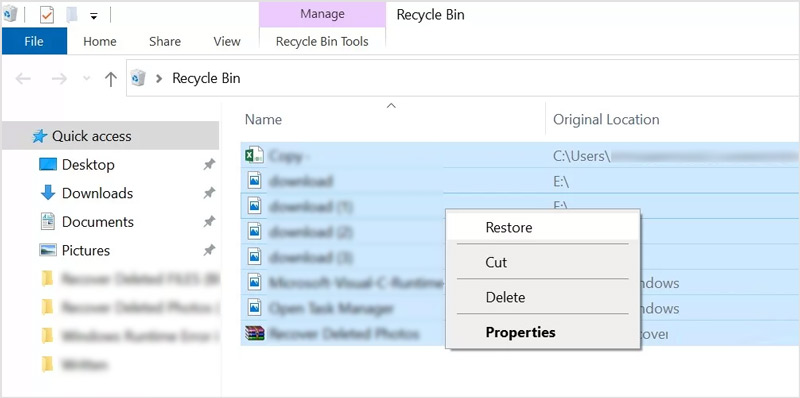Click WinRAR archive icon of Recover Deleted Photos
Viewport: 800px width, 398px height.
(x=255, y=333)
